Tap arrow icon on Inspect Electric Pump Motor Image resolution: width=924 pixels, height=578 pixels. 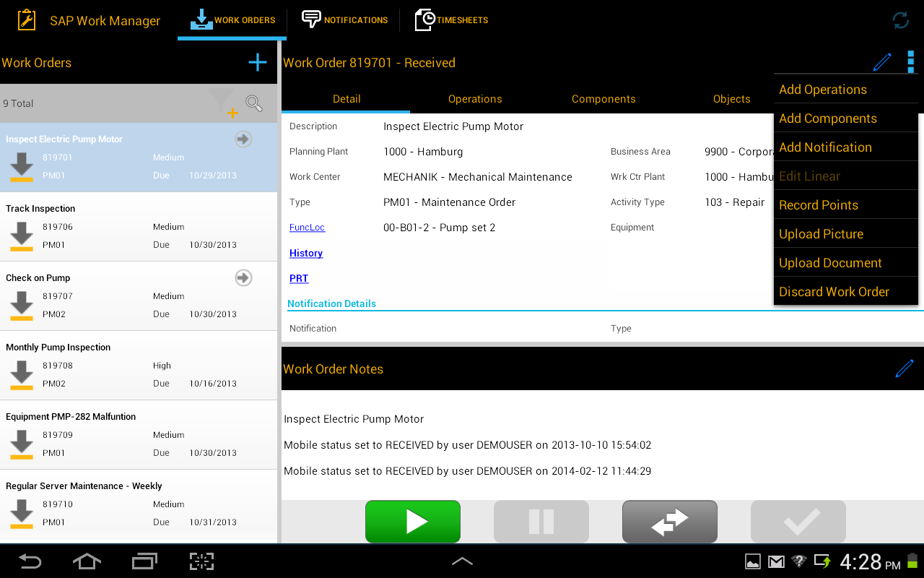[244, 139]
